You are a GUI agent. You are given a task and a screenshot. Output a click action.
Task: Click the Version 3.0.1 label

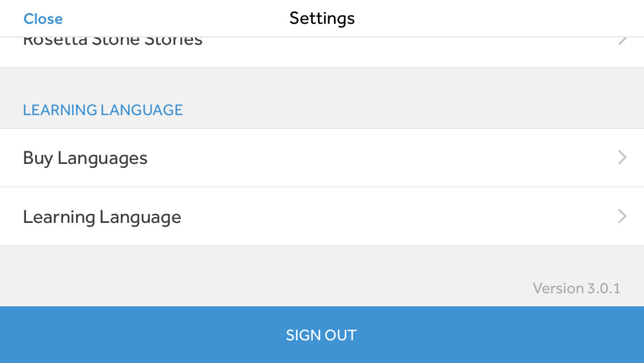point(577,288)
